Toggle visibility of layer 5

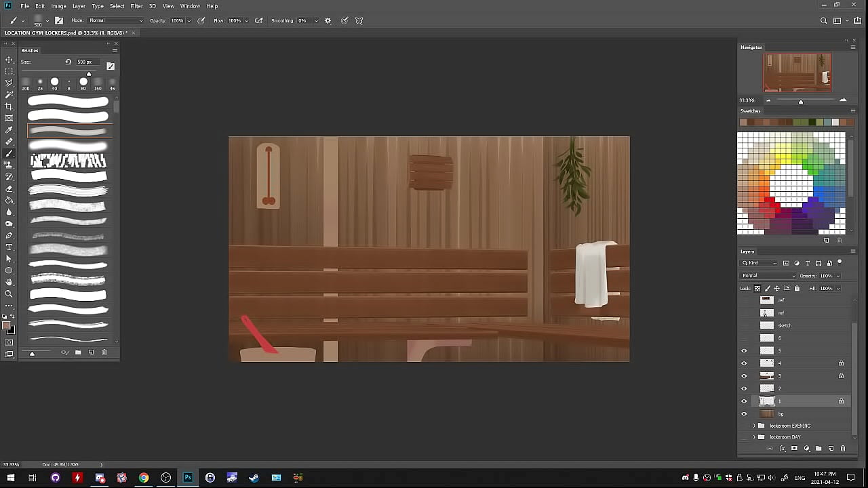744,350
